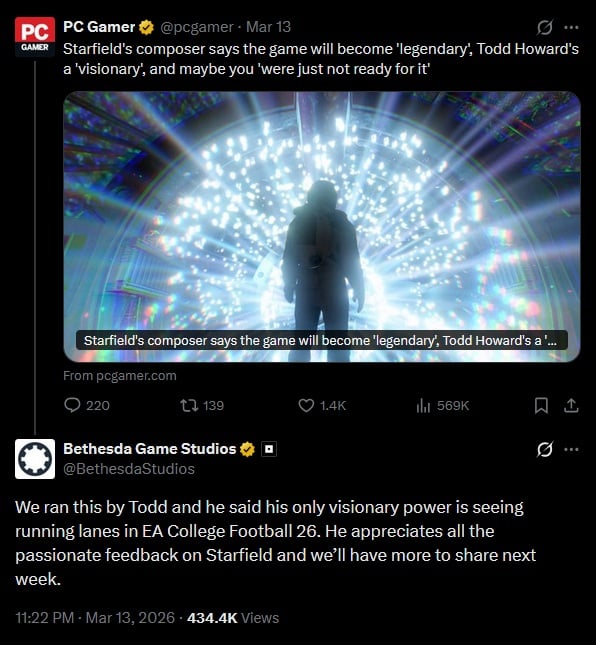Open PC Gamer profile avatar

pyautogui.click(x=35, y=37)
